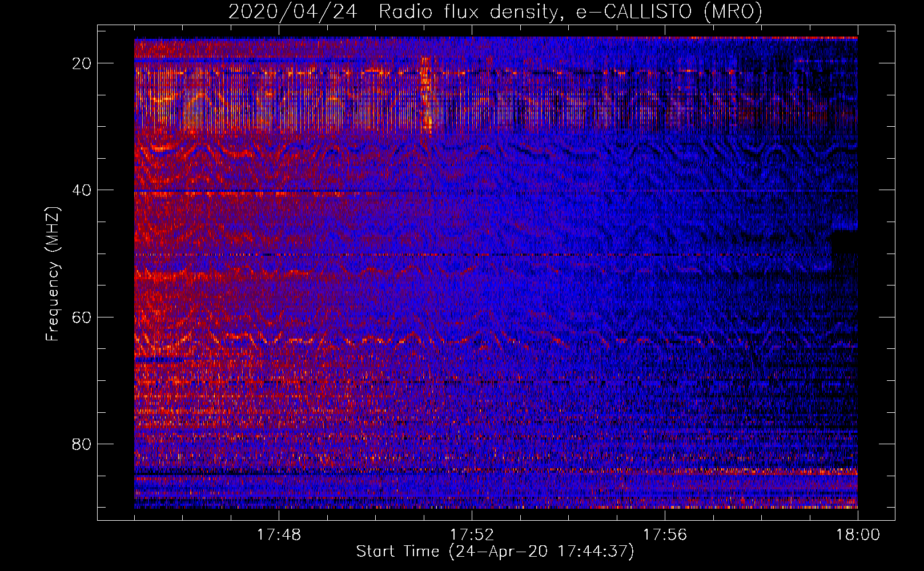Click the 17:56 time tick label

tap(665, 535)
